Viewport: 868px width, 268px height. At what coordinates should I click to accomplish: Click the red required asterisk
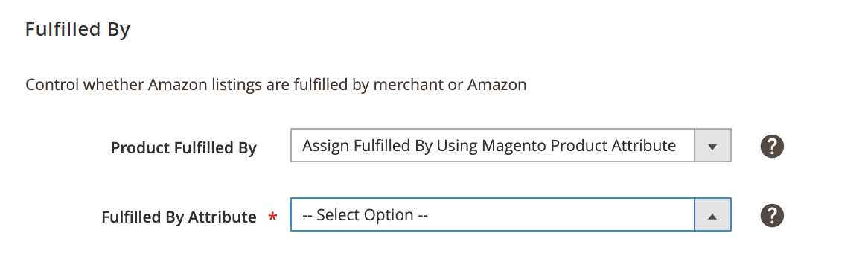point(272,217)
